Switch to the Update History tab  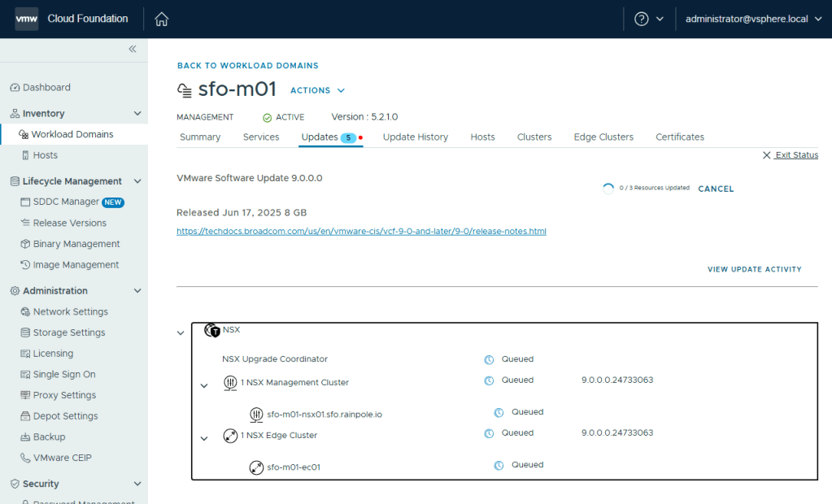415,137
